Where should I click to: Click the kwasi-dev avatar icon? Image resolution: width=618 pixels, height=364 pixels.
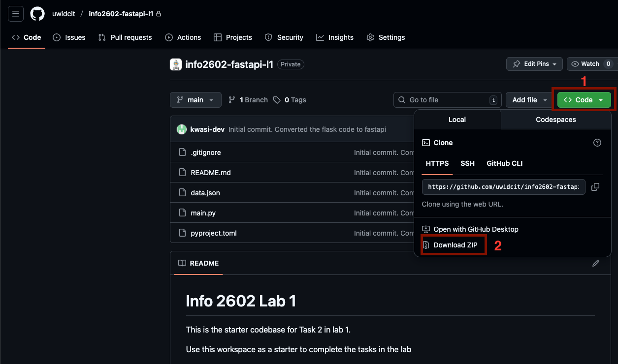point(182,129)
